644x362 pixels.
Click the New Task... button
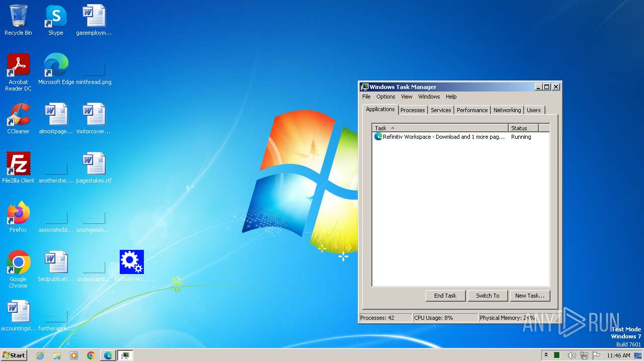tap(530, 296)
